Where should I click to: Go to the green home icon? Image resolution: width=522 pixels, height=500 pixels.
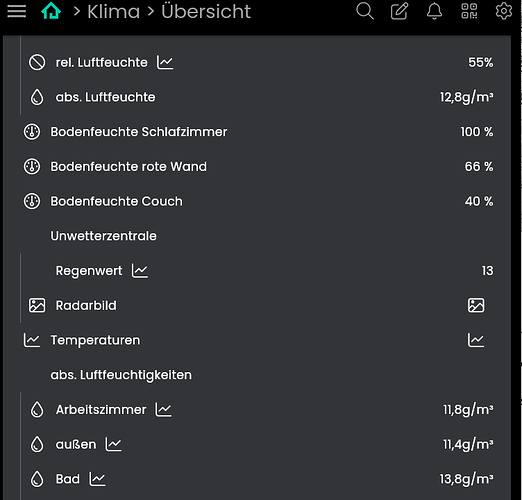coord(51,11)
